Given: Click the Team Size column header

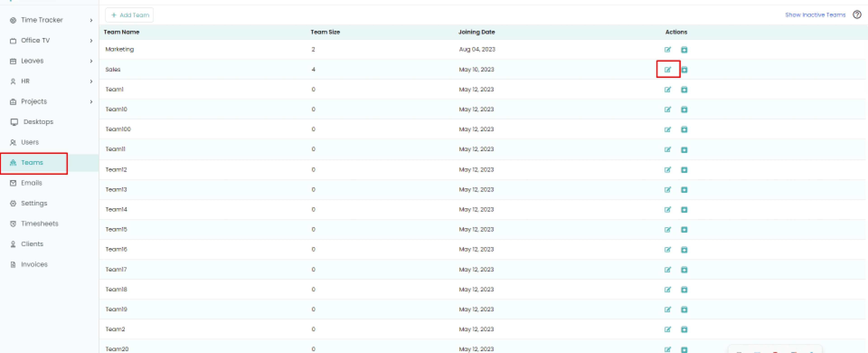Looking at the screenshot, I should [x=325, y=32].
